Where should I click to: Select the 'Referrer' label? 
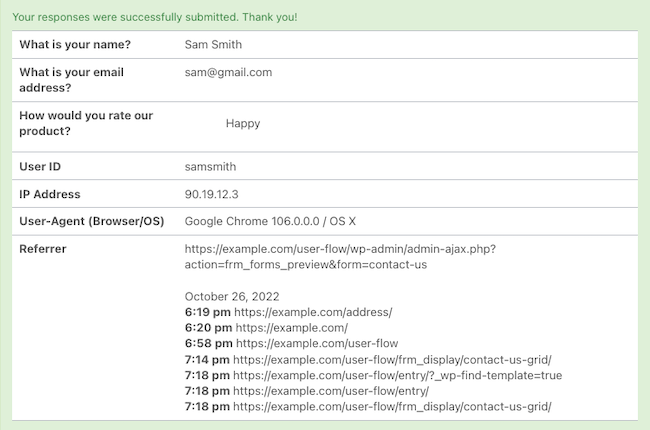(x=43, y=249)
